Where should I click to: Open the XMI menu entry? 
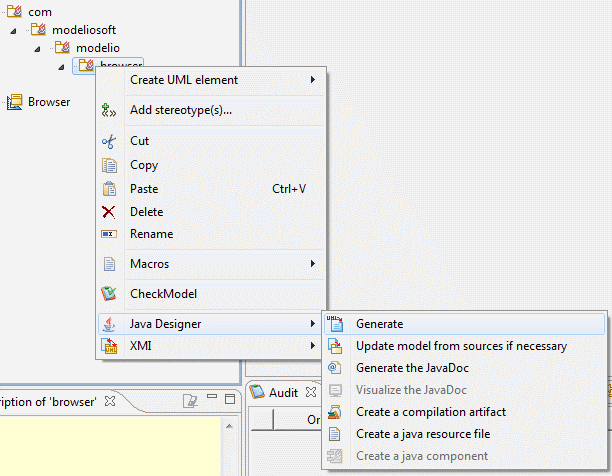pos(211,346)
